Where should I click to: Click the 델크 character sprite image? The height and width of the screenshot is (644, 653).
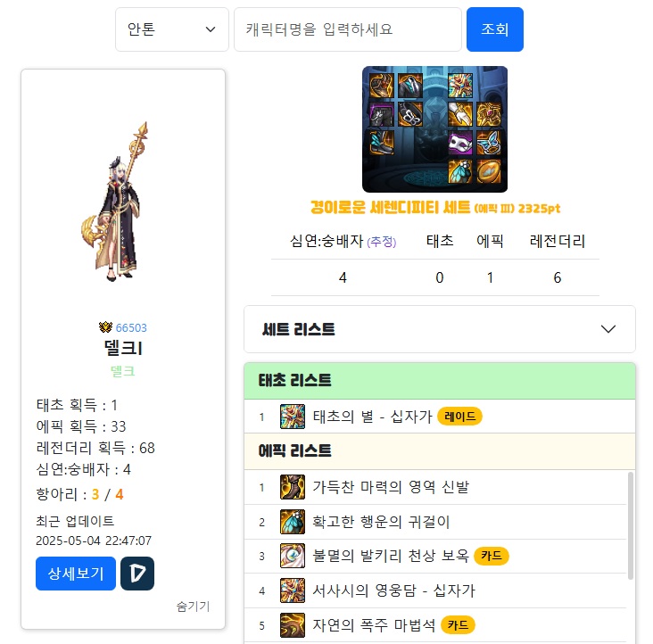point(117,202)
